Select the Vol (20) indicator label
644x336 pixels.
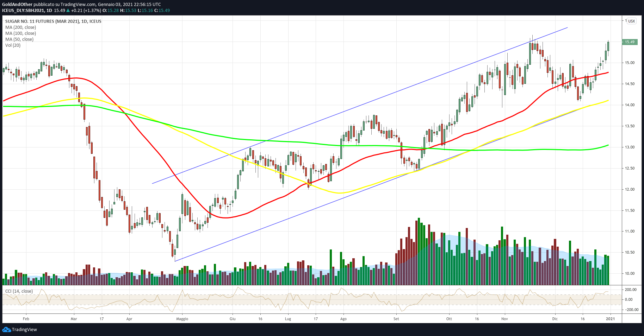click(x=13, y=45)
